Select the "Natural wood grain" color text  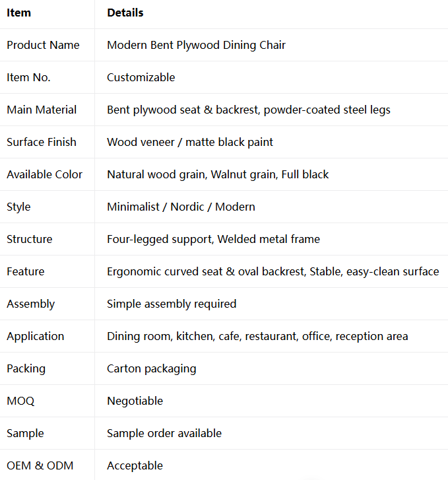157,175
